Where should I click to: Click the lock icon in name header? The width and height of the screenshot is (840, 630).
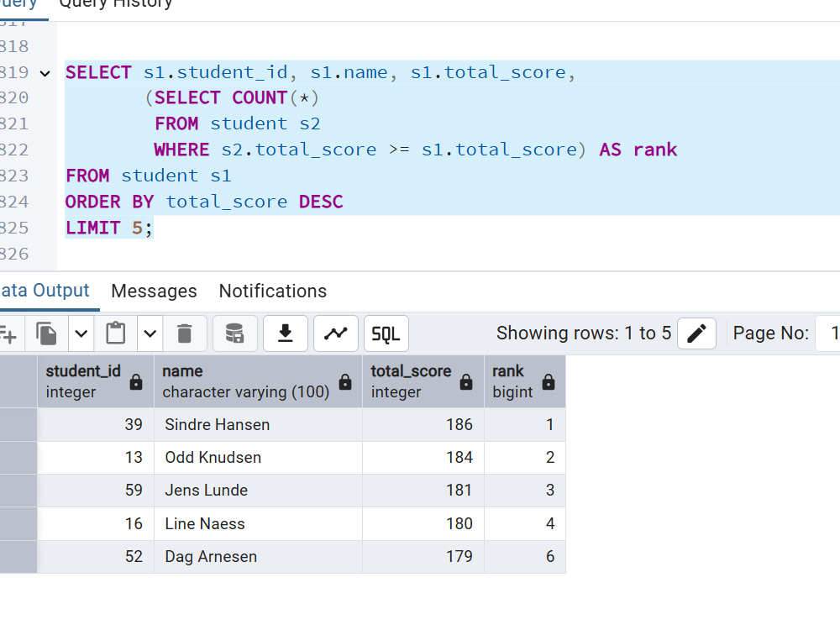345,382
